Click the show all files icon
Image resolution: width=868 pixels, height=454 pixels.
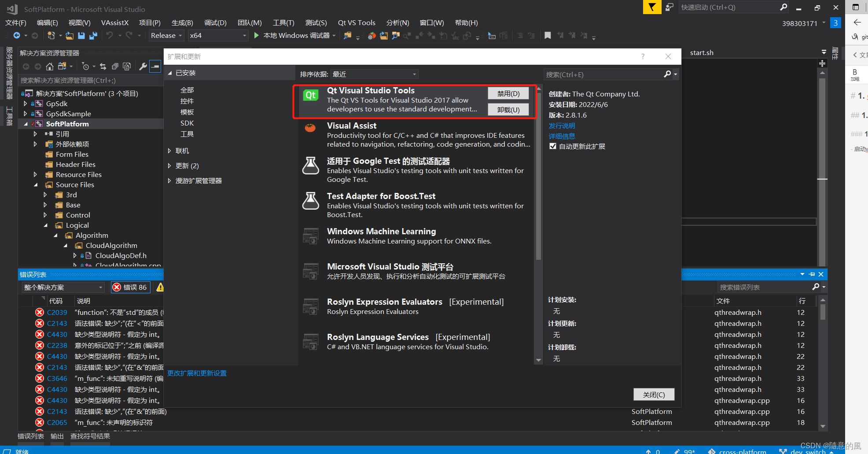click(127, 66)
